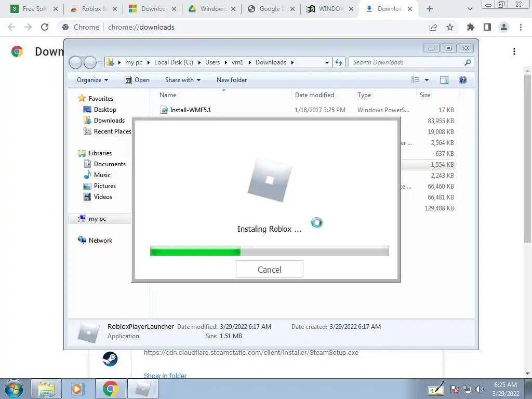Toggle preview pane icon
The width and height of the screenshot is (532, 399).
[x=444, y=80]
